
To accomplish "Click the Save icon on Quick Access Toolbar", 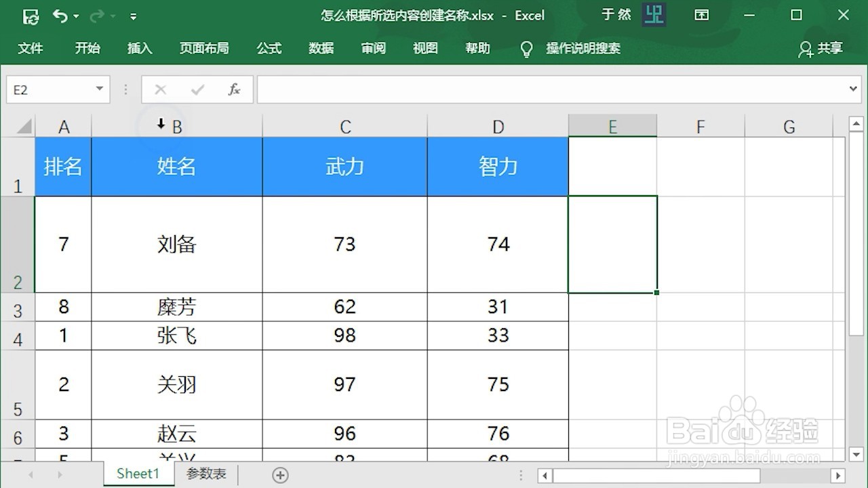I will coord(31,15).
